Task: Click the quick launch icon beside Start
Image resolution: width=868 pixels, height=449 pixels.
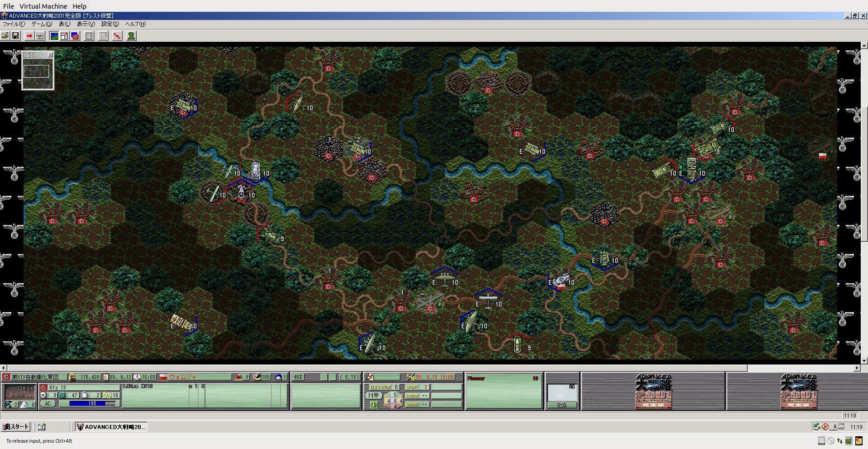Action: [x=42, y=427]
